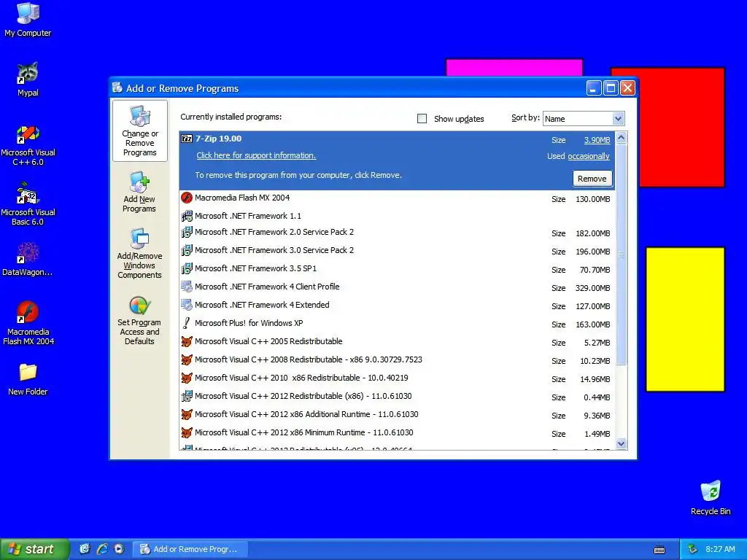Screen dimensions: 747x560
Task: Launch Internet Explorer from Quick Launch
Action: click(102, 549)
